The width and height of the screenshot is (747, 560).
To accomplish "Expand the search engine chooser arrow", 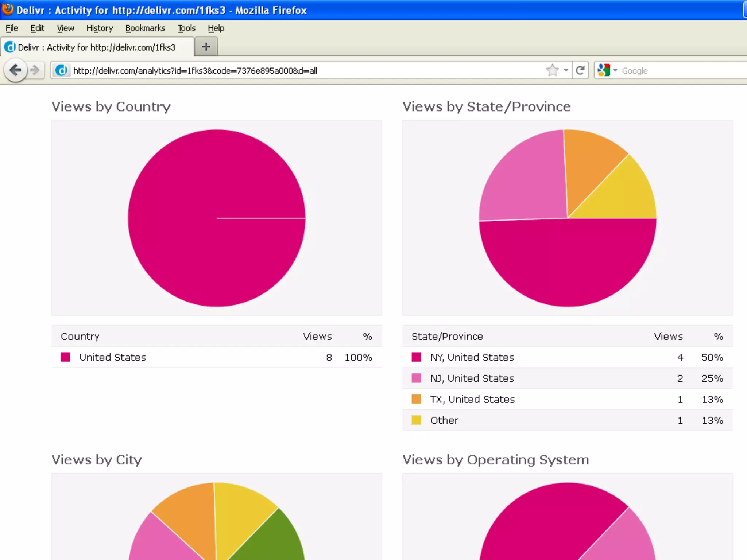I will tap(615, 70).
